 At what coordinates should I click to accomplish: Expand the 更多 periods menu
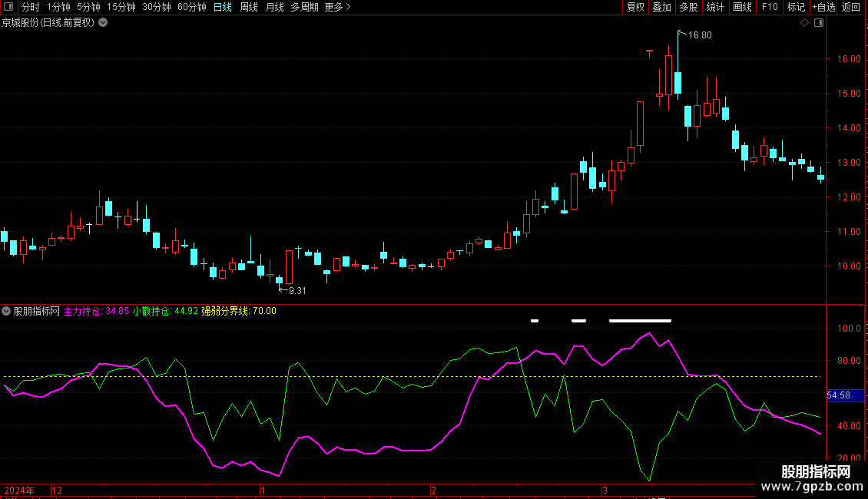point(338,7)
